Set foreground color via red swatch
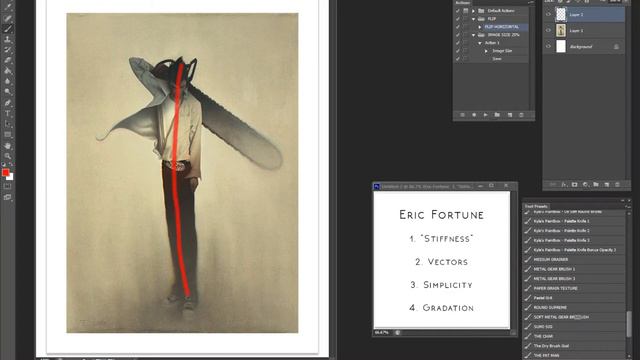This screenshot has width=640, height=360. tap(5, 173)
